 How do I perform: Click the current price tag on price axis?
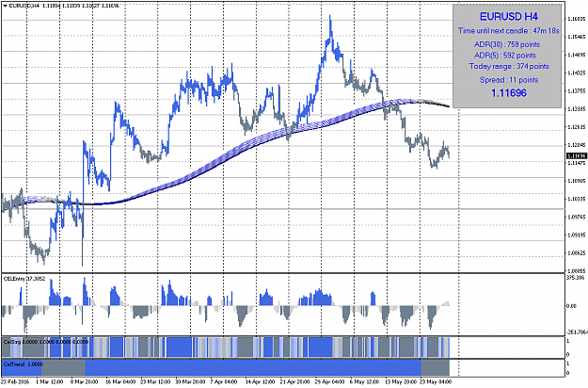[577, 155]
